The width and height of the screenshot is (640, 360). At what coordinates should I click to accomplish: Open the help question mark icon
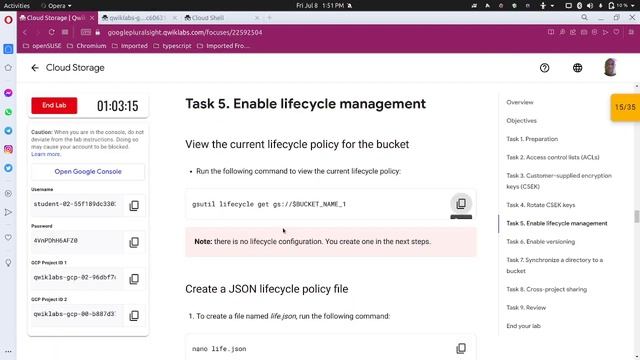click(x=544, y=68)
